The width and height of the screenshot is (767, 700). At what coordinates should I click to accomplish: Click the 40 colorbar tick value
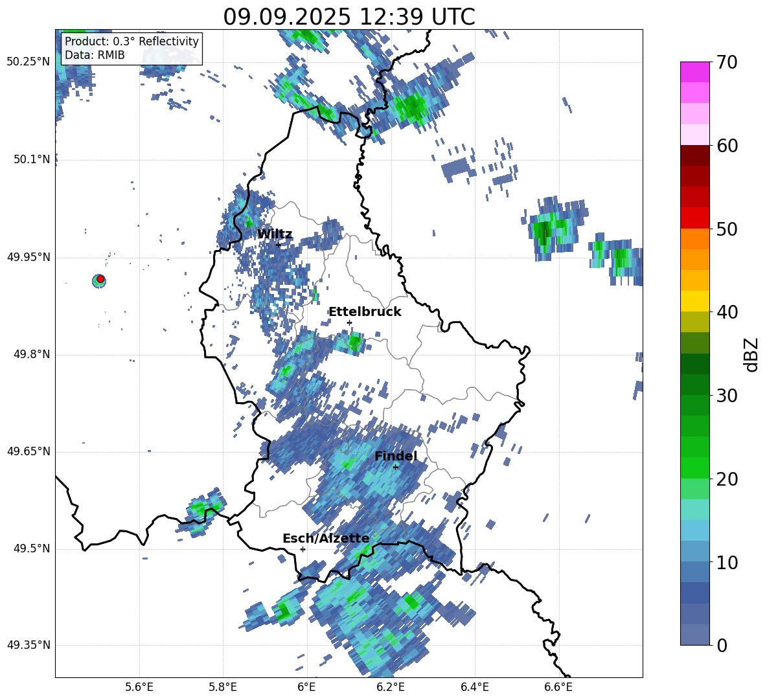[727, 312]
